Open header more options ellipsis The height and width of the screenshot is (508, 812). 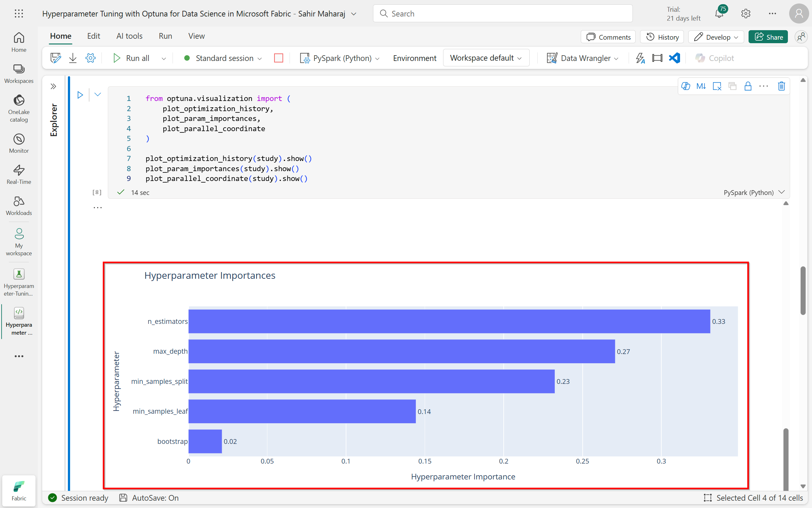[772, 13]
